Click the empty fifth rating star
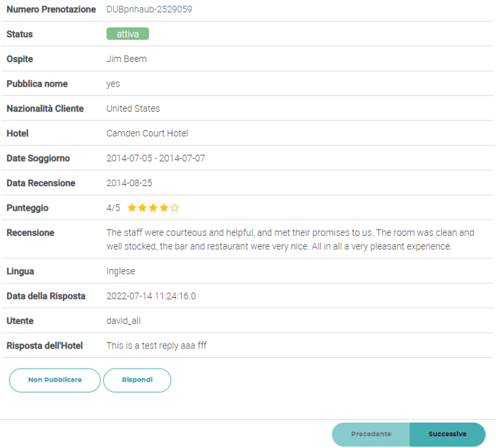Viewport: 496px width, 448px height. (174, 208)
